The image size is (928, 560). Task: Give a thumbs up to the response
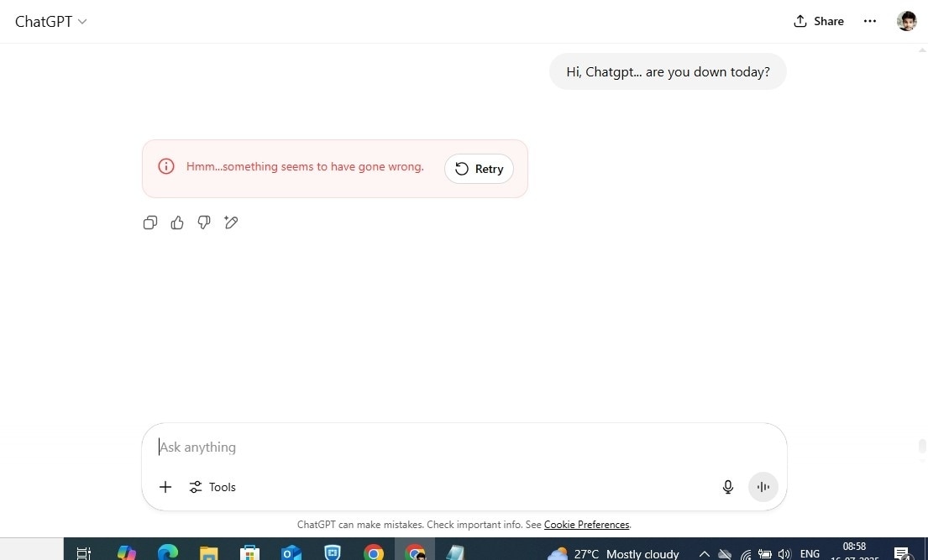(x=177, y=222)
